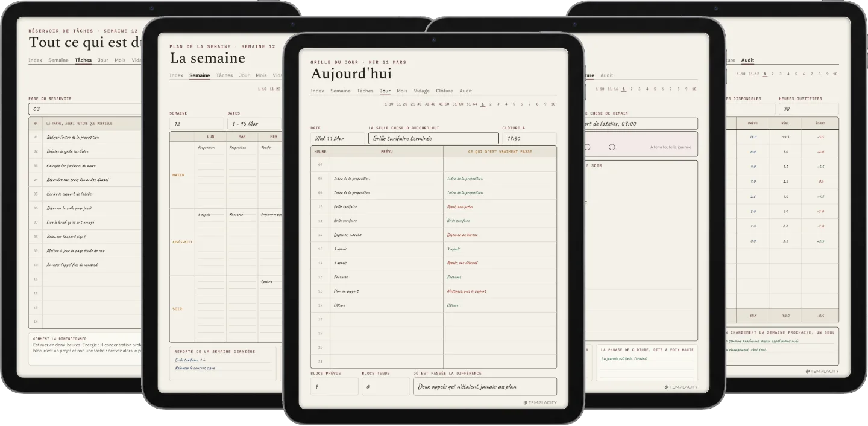This screenshot has height=426, width=868.
Task: Click planned entry 'Plan du support' at hour 16
Action: pyautogui.click(x=347, y=291)
